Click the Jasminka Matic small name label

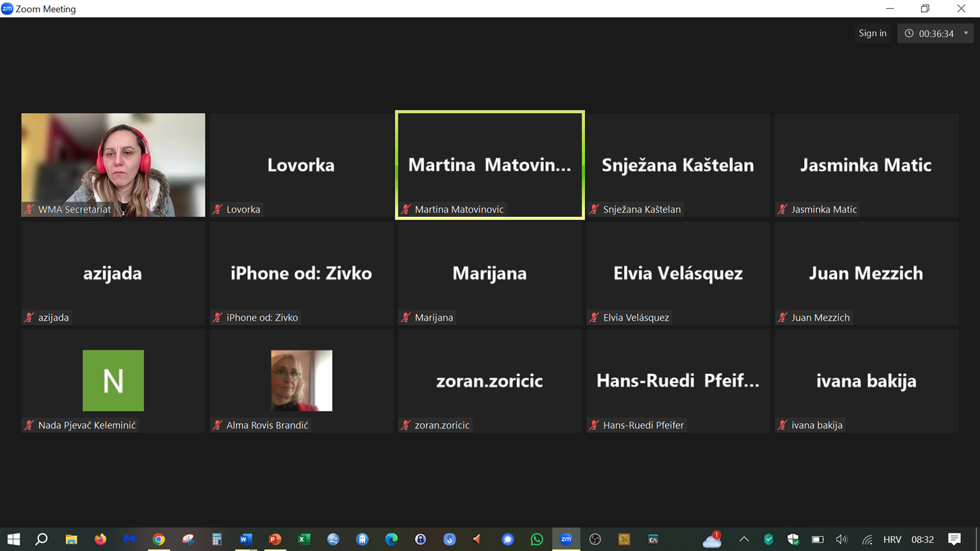824,209
